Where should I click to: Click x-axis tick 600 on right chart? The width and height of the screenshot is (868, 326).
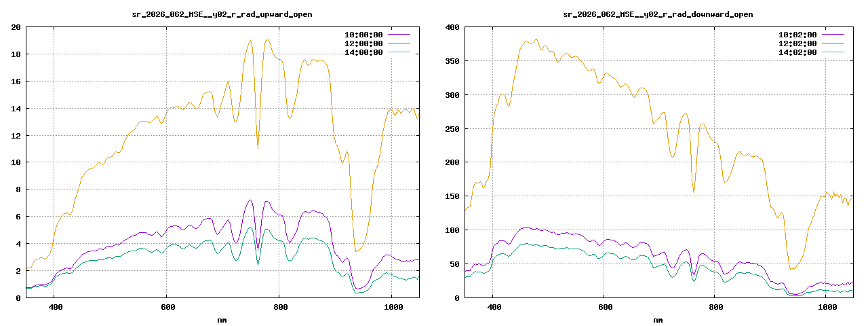tap(604, 307)
